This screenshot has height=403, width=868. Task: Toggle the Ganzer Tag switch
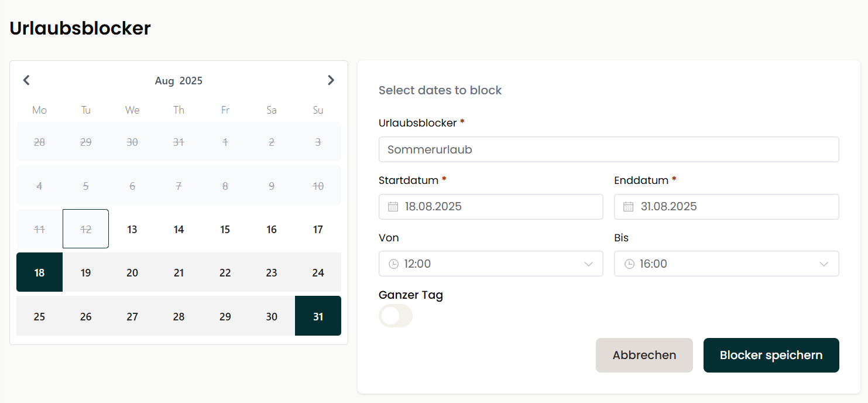click(396, 316)
